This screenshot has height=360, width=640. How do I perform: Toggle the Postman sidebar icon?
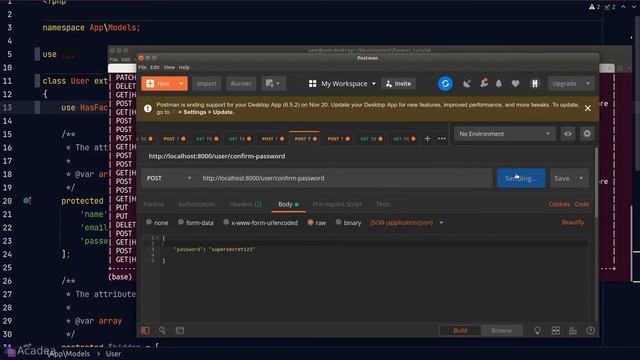coord(145,331)
